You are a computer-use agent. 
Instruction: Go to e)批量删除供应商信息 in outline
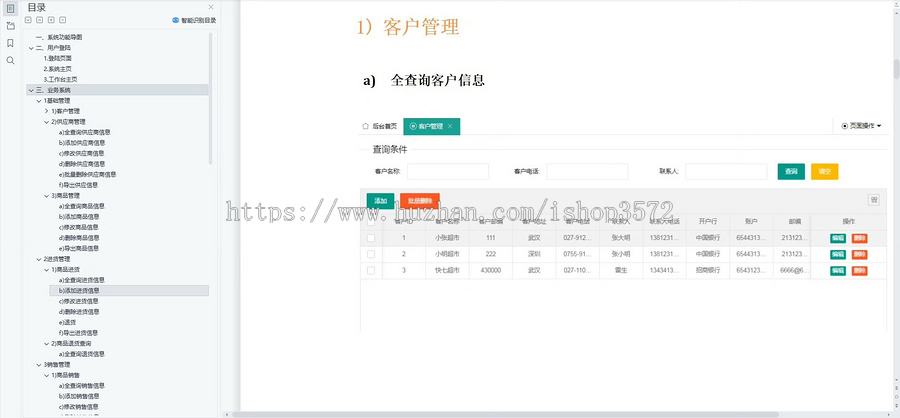pyautogui.click(x=87, y=175)
